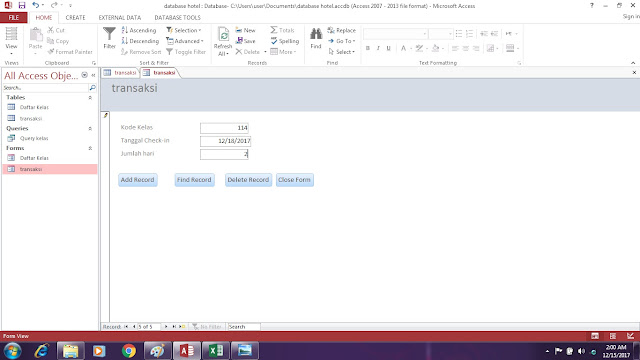The image size is (640, 360).
Task: Click the Windows Start button
Action: pyautogui.click(x=12, y=351)
